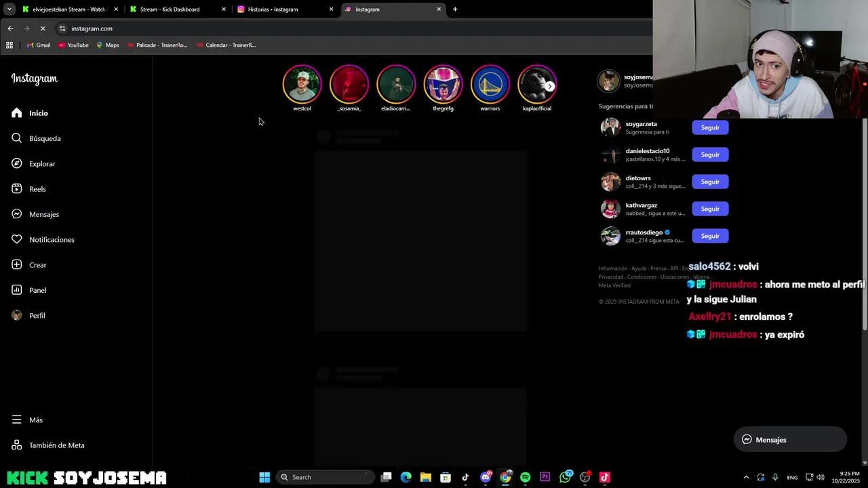
Task: Open the Reels icon in sidebar
Action: (x=17, y=189)
